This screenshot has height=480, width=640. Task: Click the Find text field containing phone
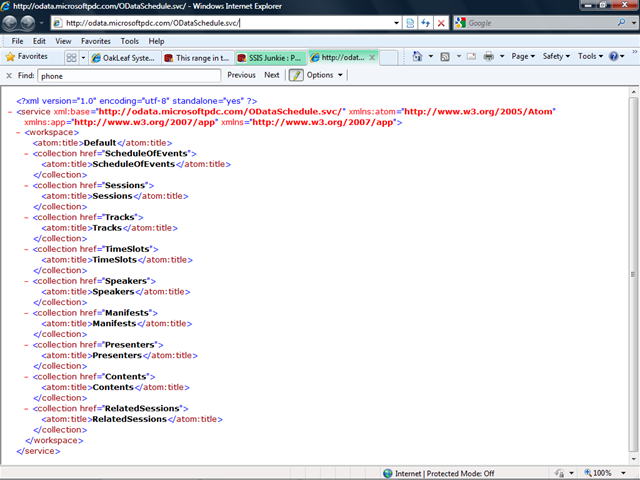point(129,76)
